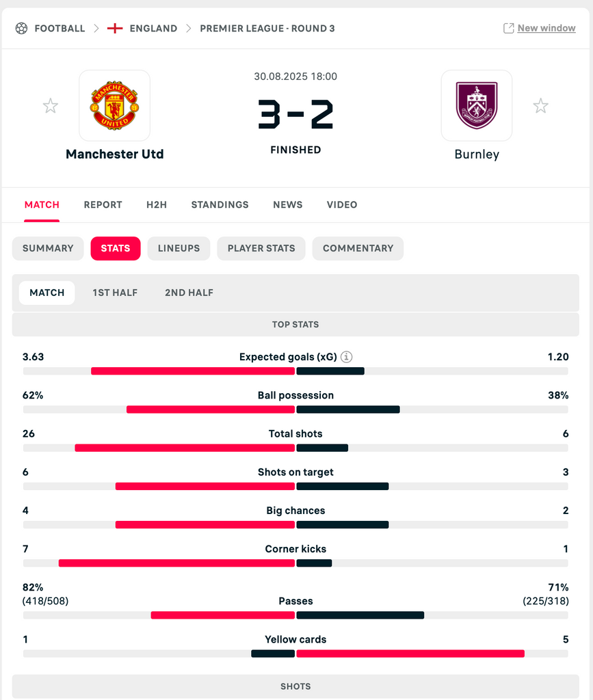Switch to the H2H tab

(157, 205)
